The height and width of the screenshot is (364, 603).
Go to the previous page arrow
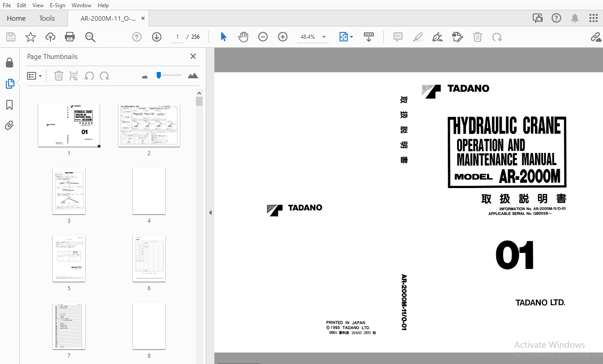pyautogui.click(x=137, y=37)
